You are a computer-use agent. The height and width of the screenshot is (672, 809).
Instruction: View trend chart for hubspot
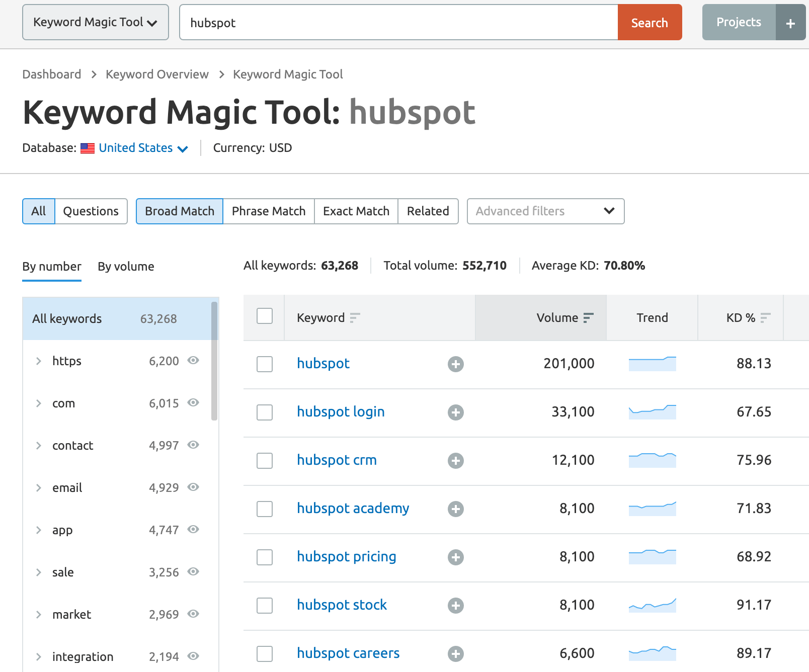[653, 363]
